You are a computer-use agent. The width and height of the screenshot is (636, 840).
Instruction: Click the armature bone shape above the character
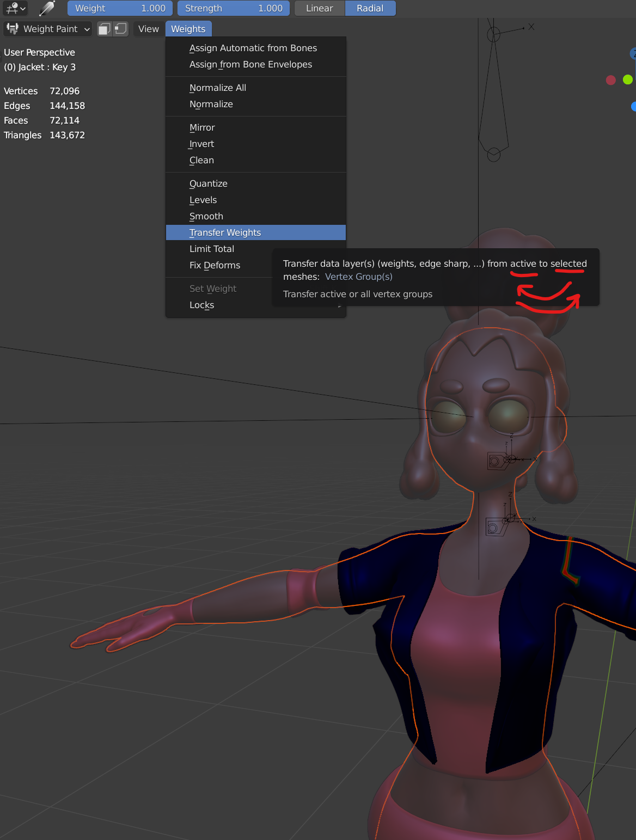tap(493, 95)
